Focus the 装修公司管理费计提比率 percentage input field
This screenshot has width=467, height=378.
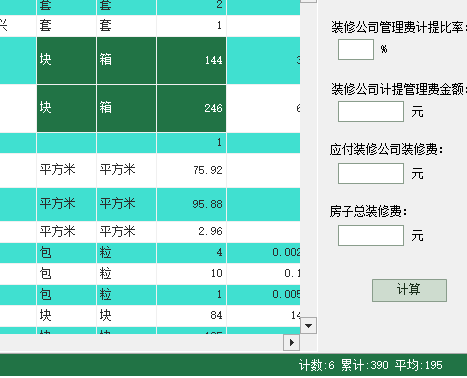356,50
